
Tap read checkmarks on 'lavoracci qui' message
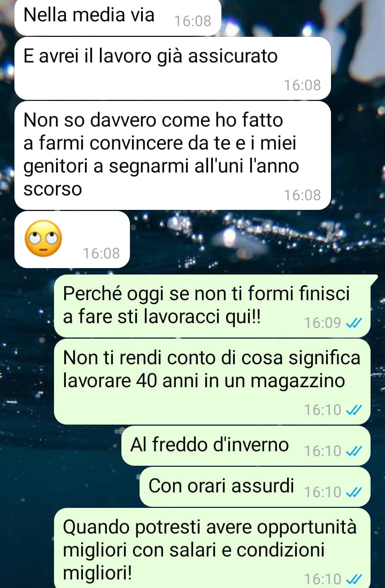[354, 323]
